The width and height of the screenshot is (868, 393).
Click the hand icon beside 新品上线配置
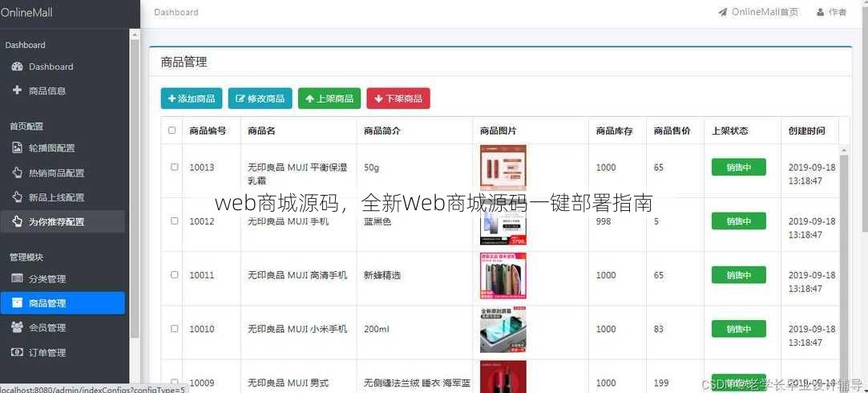(x=17, y=196)
